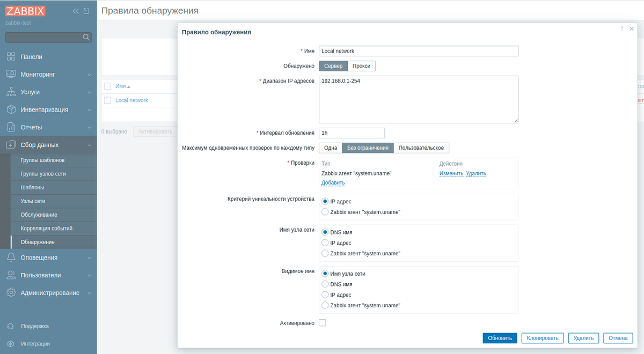
Task: Switch discovery to Прокси
Action: click(x=362, y=66)
